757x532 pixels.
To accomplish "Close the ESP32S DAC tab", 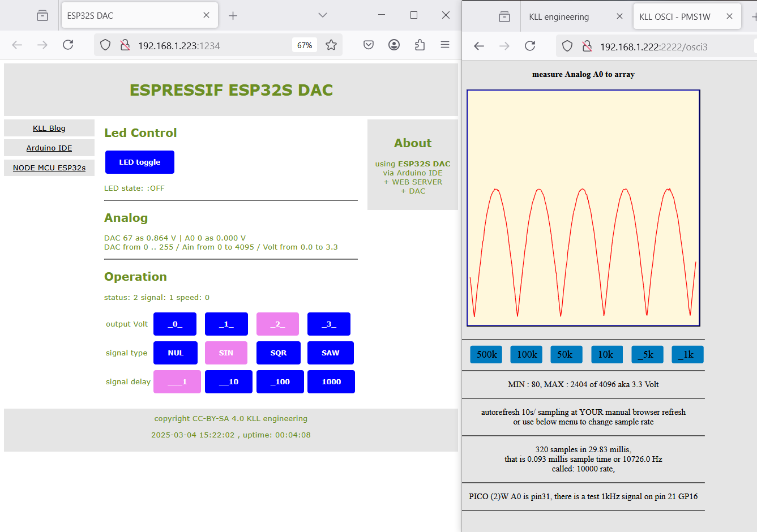I will pos(206,15).
